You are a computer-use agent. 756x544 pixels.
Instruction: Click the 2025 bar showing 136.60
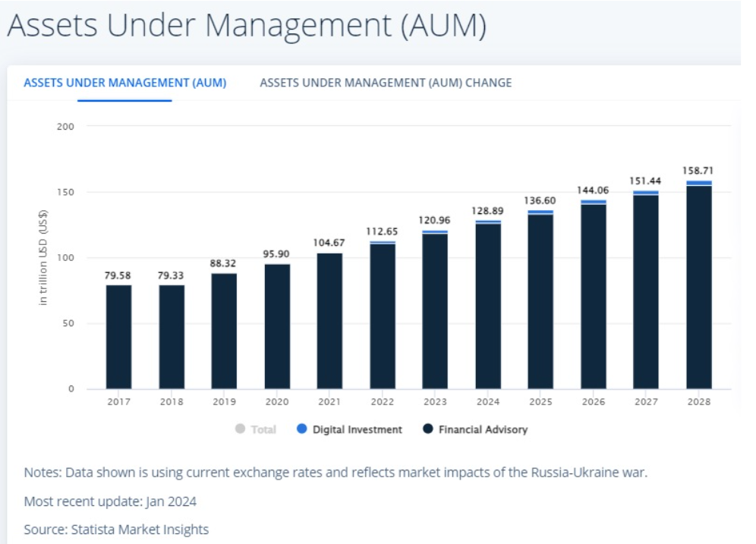(x=540, y=300)
